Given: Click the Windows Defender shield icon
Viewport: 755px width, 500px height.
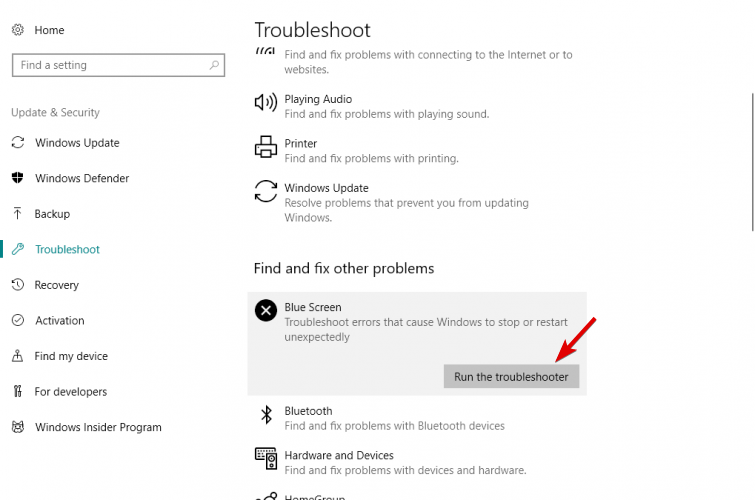Looking at the screenshot, I should tap(18, 178).
